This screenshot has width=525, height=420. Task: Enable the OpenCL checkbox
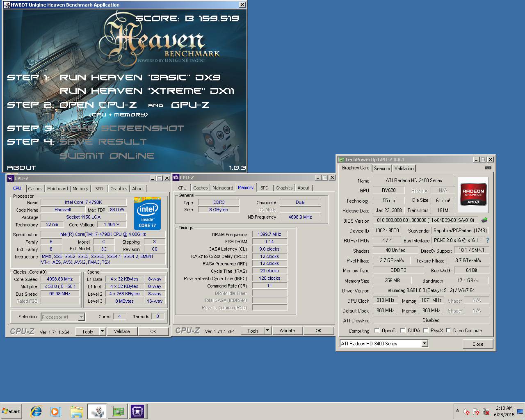coord(377,331)
